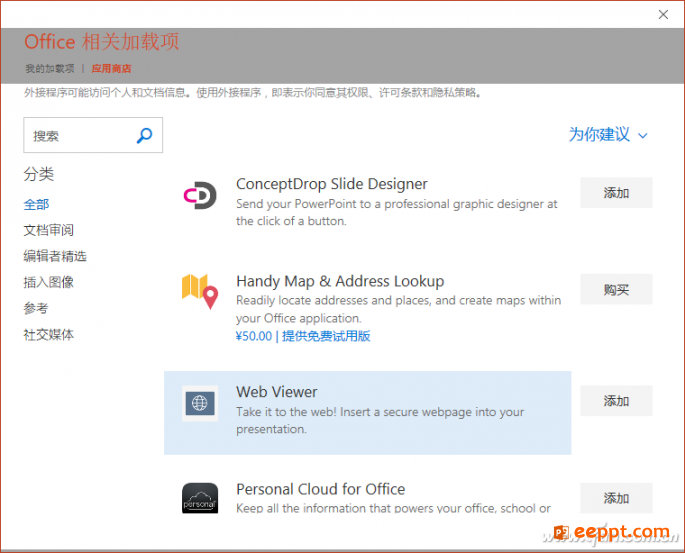Open the Web Viewer title

pos(277,392)
